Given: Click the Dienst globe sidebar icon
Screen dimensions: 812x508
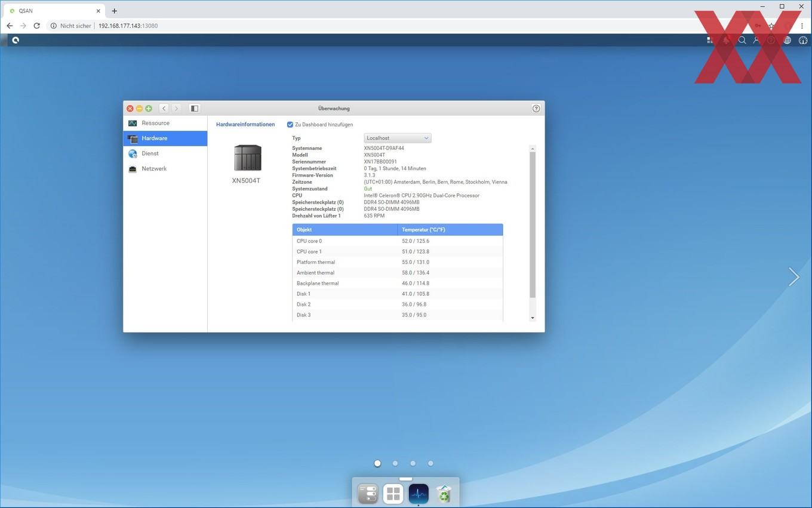Looking at the screenshot, I should (133, 153).
